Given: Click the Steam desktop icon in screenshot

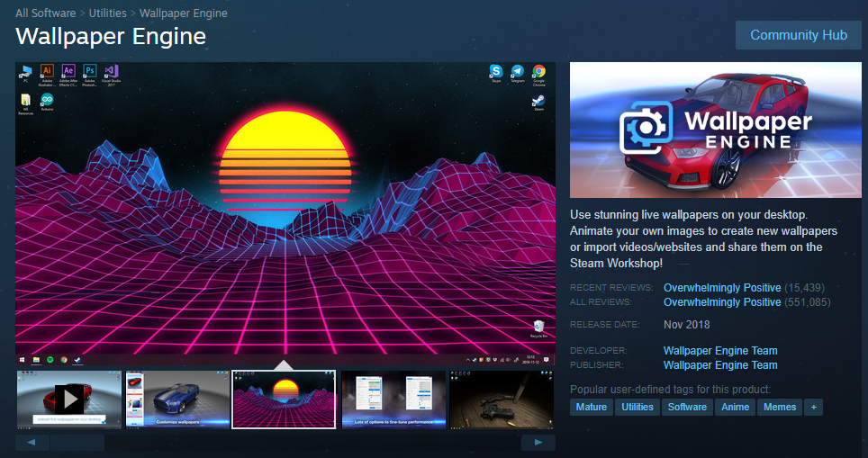Looking at the screenshot, I should pyautogui.click(x=538, y=103).
